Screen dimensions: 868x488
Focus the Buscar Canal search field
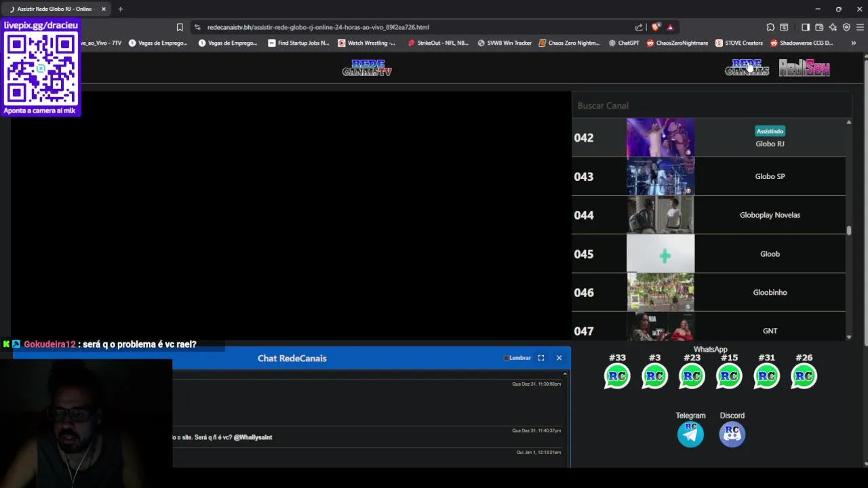[711, 106]
